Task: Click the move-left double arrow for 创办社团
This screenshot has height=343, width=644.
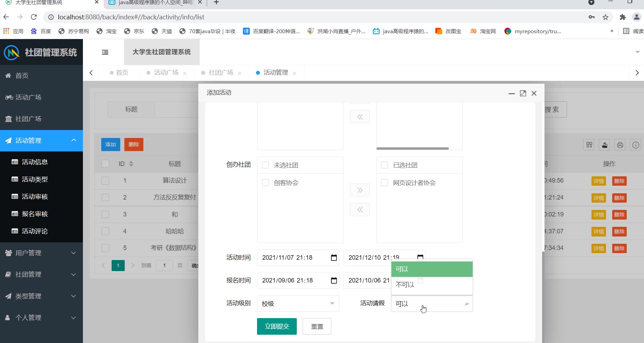Action: tap(360, 210)
